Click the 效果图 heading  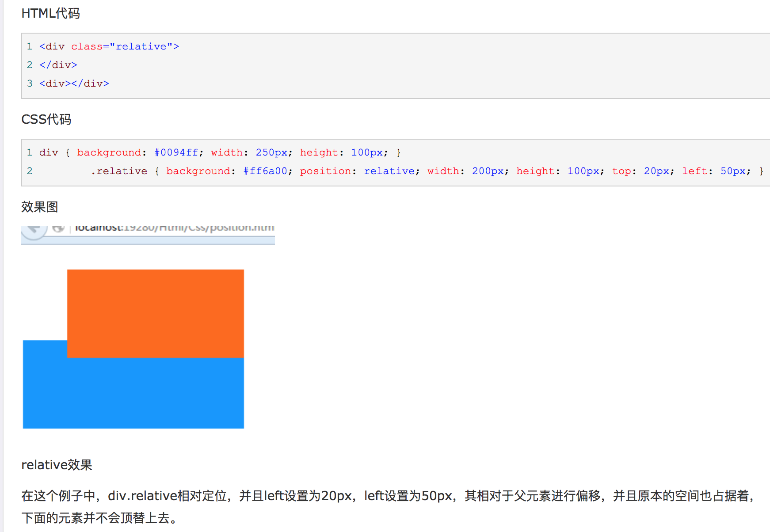pyautogui.click(x=40, y=206)
